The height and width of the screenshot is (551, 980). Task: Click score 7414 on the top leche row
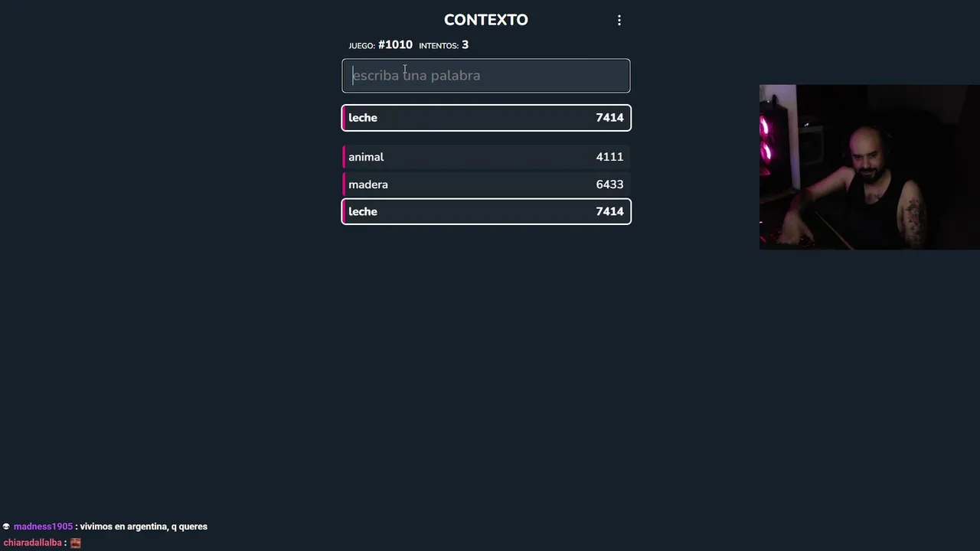609,118
